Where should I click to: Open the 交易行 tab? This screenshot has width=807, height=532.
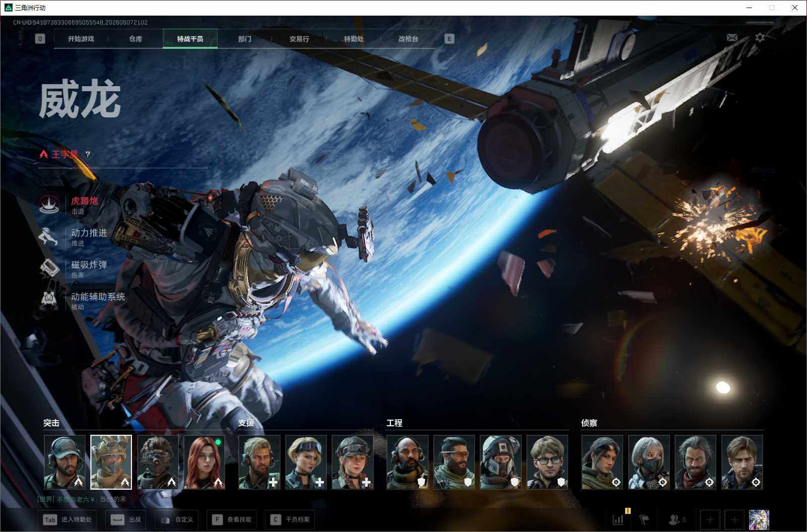tap(299, 39)
